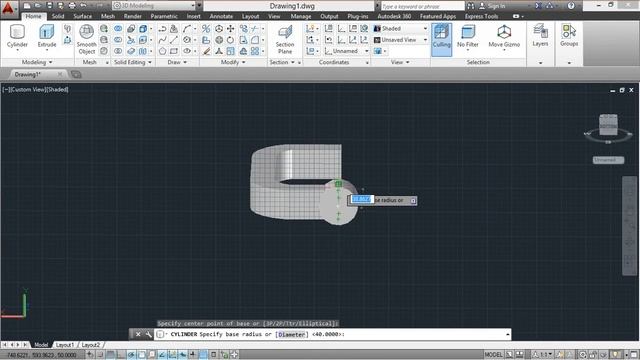Open the Parametric ribbon tab

pyautogui.click(x=164, y=16)
